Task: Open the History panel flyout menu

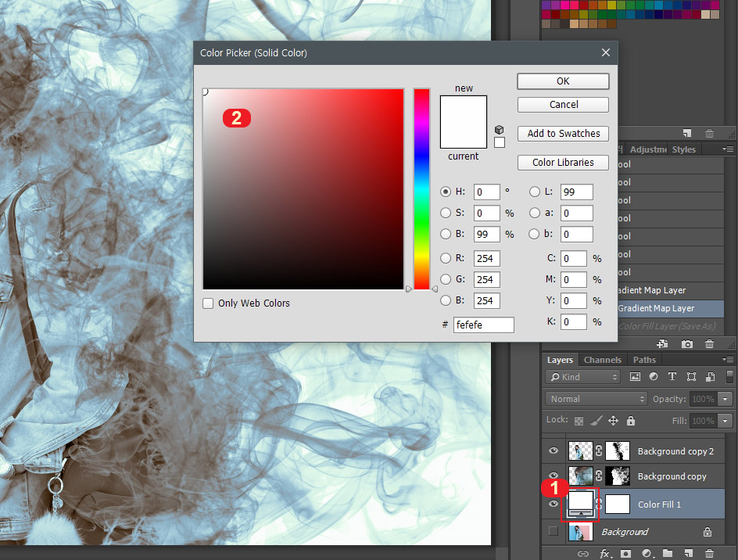Action: (x=728, y=149)
